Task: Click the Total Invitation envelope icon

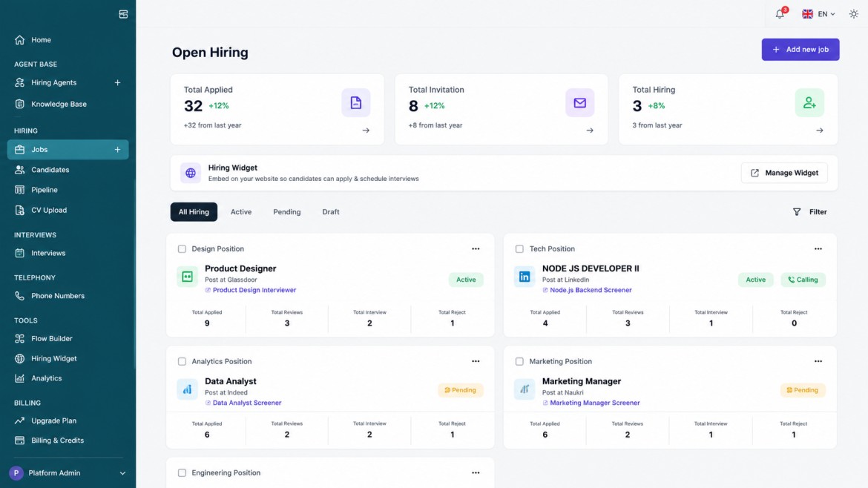Action: pyautogui.click(x=579, y=102)
